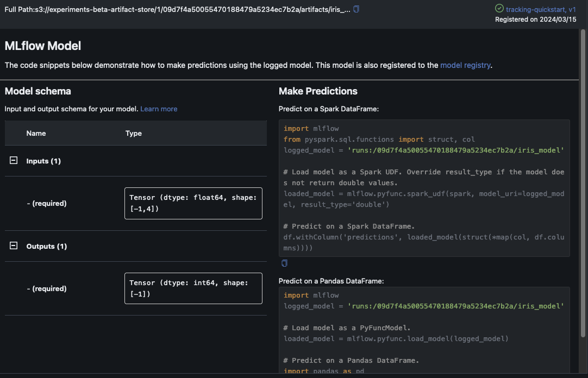The width and height of the screenshot is (588, 378).
Task: Click the mlflow.pyfunc.load_model code line
Action: [x=396, y=339]
